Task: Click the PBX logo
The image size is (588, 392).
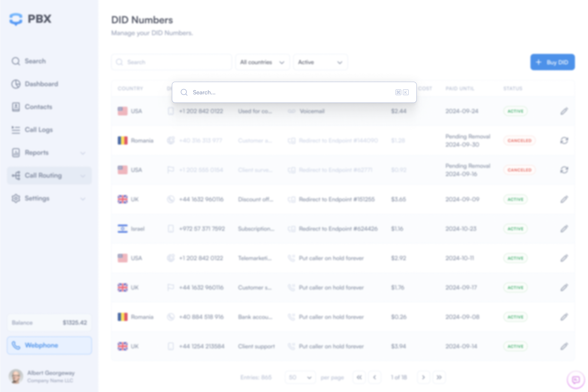Action: pyautogui.click(x=30, y=19)
